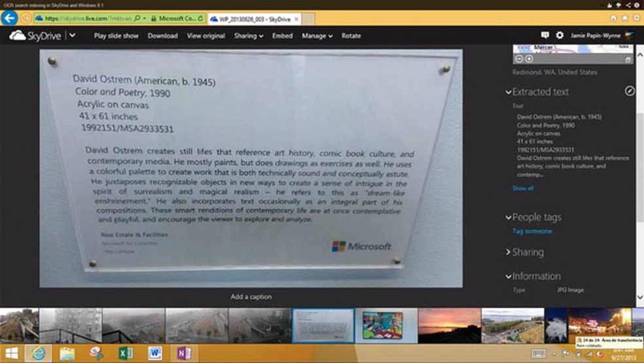644x363 pixels.
Task: Select the selected plaque thumbnail in filmstrip
Action: pos(323,325)
